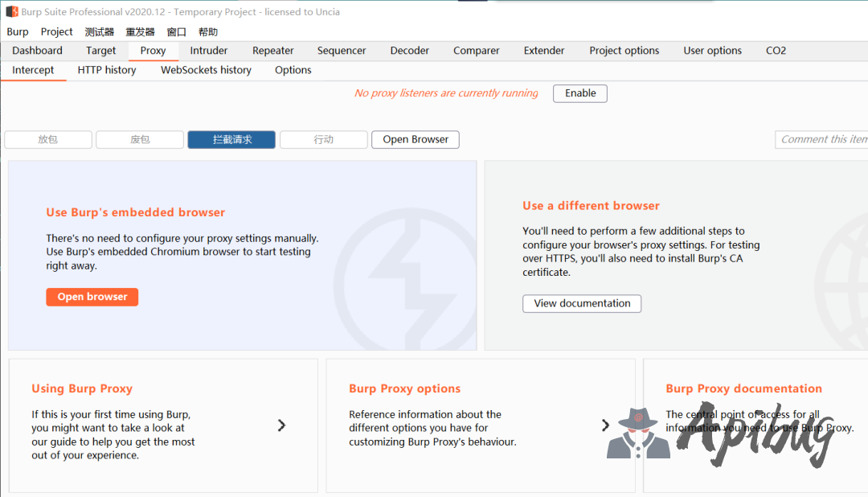Screen dimensions: 868x497
Task: Open the HTTP history sub-tab
Action: point(107,70)
